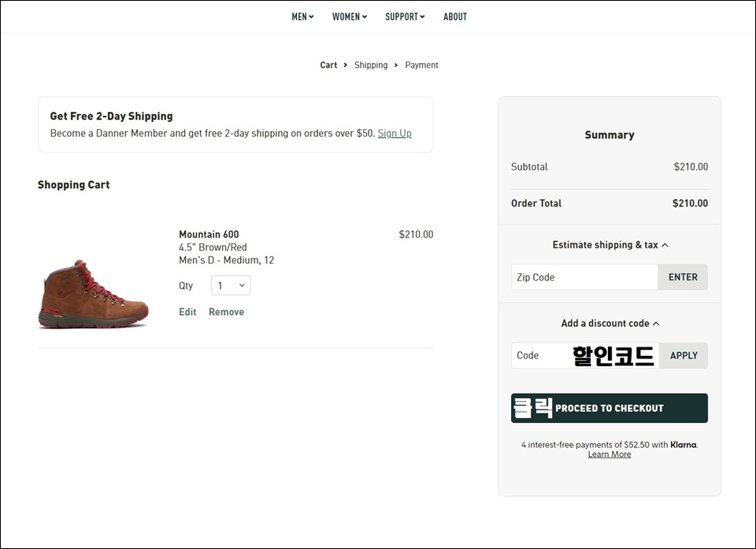
Task: Apply the discount code with APPLY
Action: (684, 355)
